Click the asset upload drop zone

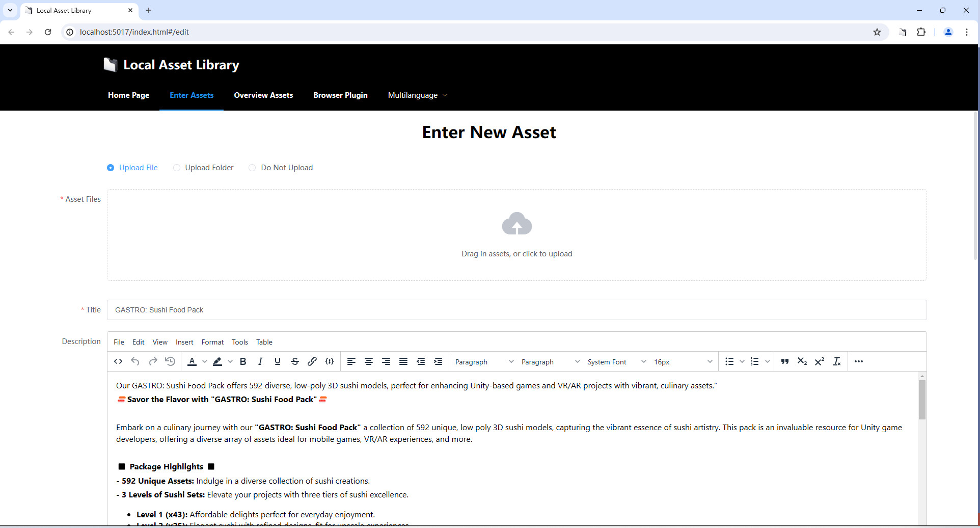tap(516, 235)
